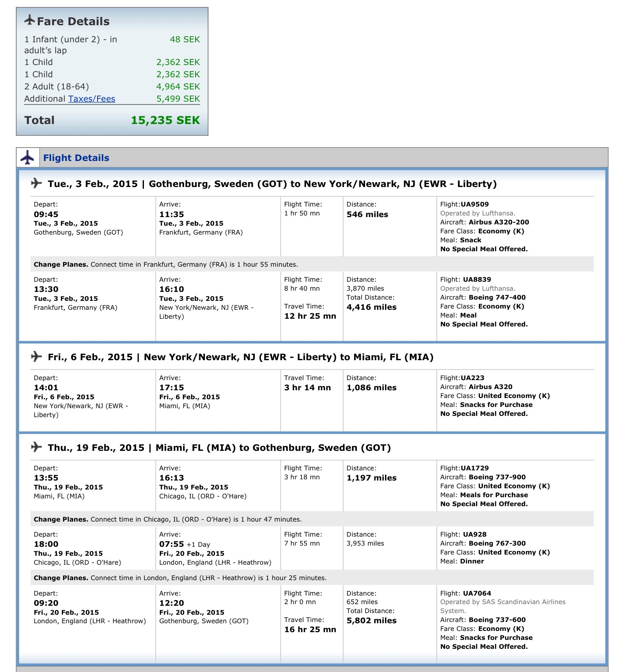Image resolution: width=622 pixels, height=672 pixels.
Task: Select flight number UA223
Action: pyautogui.click(x=472, y=378)
